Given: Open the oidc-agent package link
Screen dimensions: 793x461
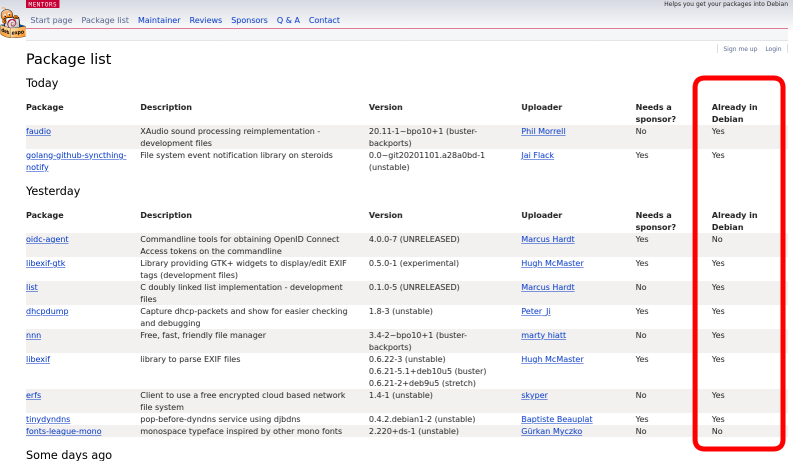Looking at the screenshot, I should [47, 239].
